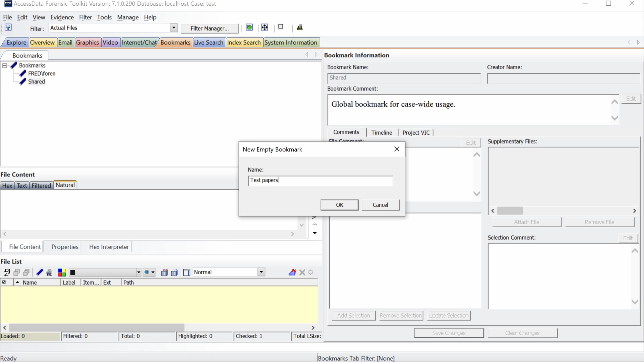
Task: Click the left scroll arrow beside main tabs row
Action: tap(629, 42)
